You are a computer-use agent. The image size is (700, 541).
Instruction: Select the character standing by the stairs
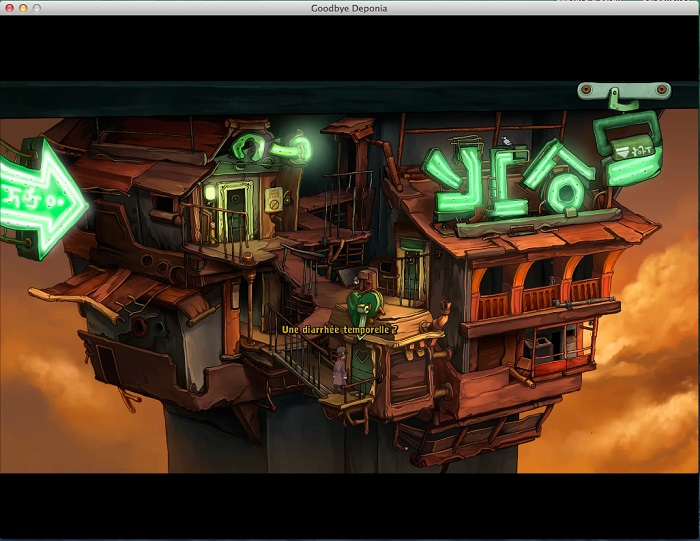click(x=341, y=368)
